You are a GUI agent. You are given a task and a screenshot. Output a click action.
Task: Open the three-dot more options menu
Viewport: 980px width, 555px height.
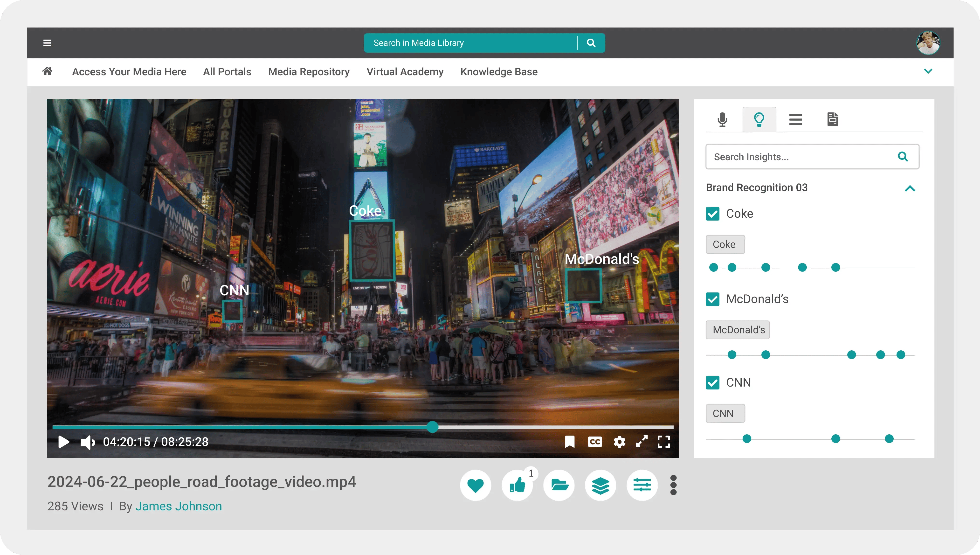pyautogui.click(x=673, y=485)
